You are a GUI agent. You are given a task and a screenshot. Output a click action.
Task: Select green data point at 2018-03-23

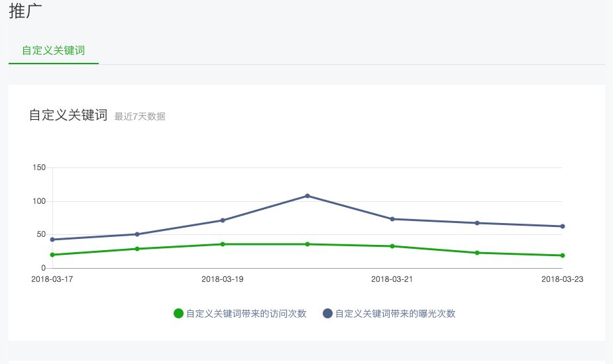point(562,255)
